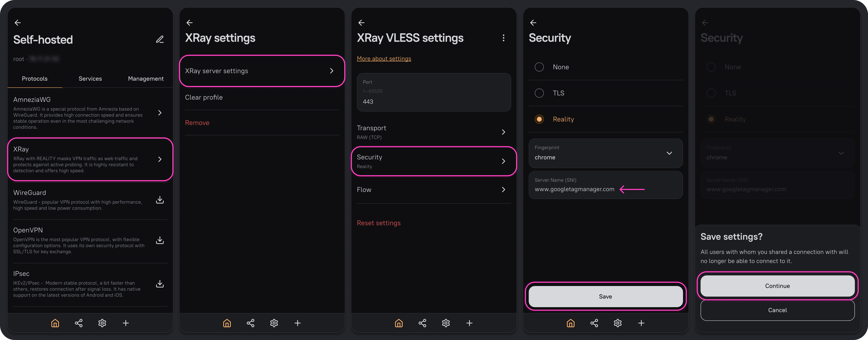Image resolution: width=868 pixels, height=340 pixels.
Task: Switch to Management tab
Action: pyautogui.click(x=146, y=78)
